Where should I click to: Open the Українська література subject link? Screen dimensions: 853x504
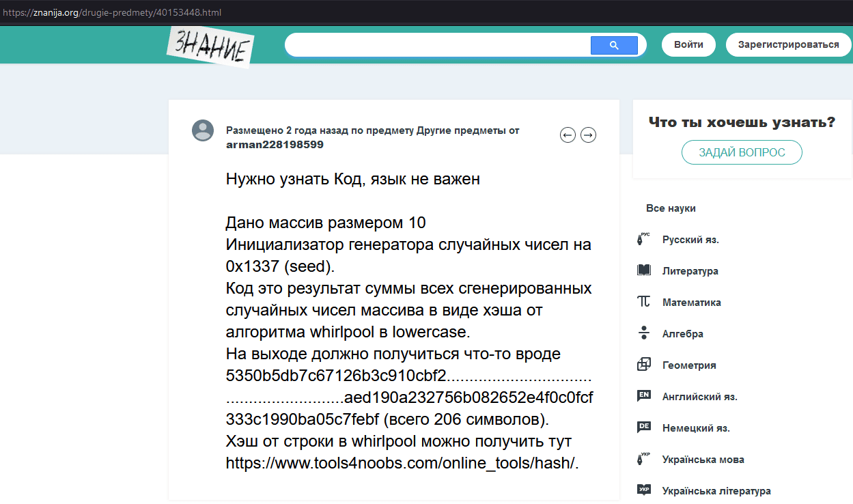coord(716,491)
